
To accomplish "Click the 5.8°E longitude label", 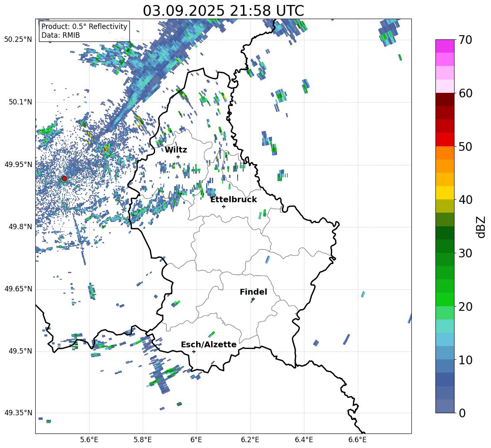I will 143,440.
